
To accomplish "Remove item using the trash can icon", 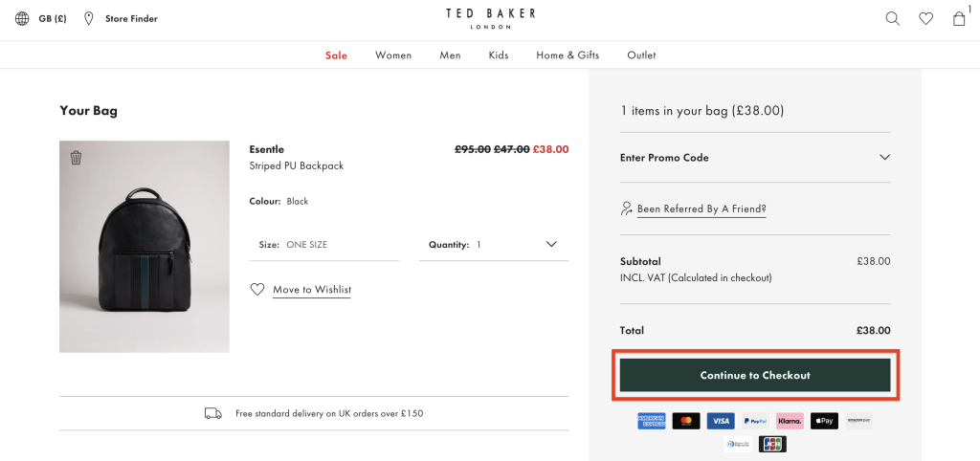I will point(76,158).
